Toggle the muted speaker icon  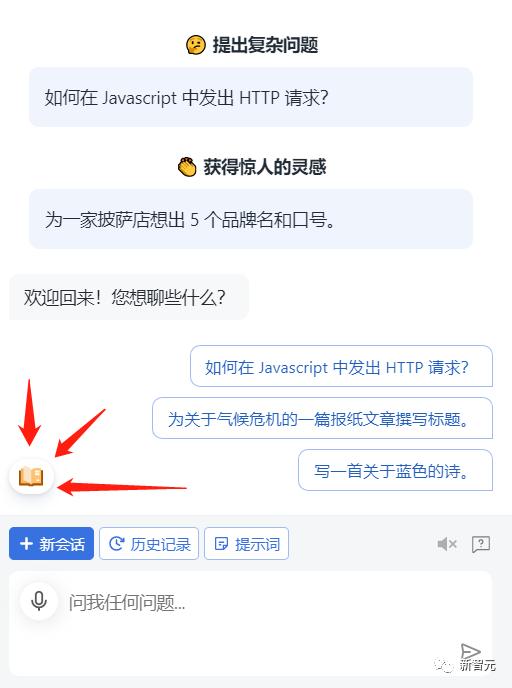[x=447, y=544]
